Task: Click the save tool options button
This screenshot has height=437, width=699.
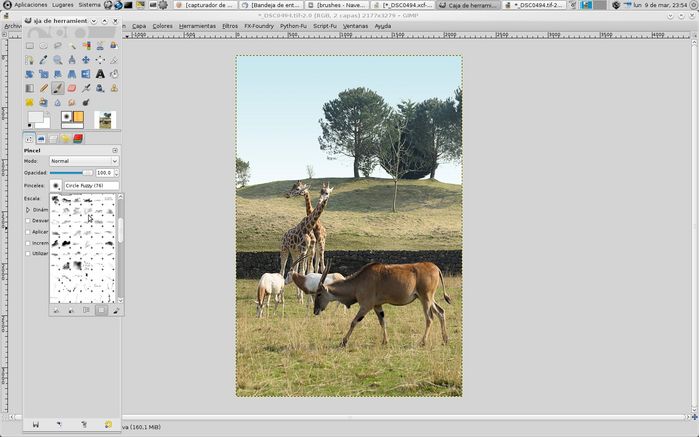Action: click(36, 425)
